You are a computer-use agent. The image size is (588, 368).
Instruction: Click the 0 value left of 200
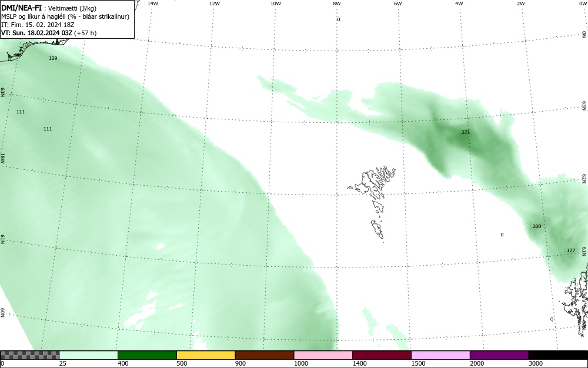pos(502,235)
